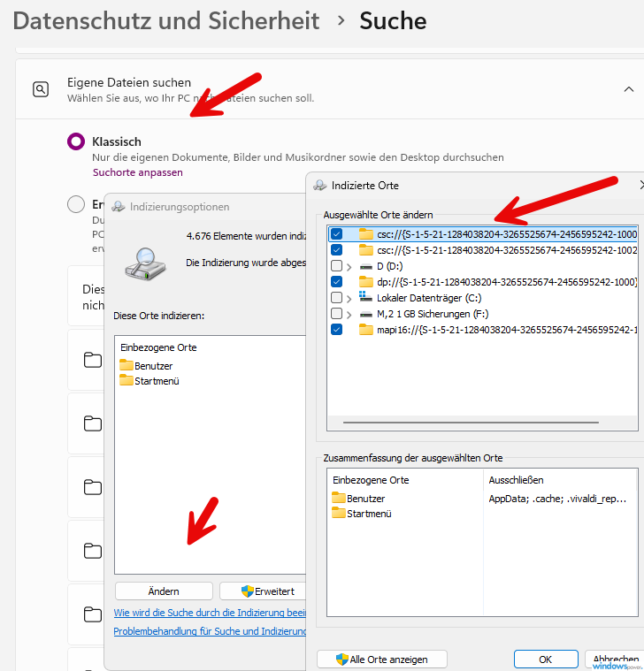Click the magnifier drive icon in Indizierungsoptionen
The width and height of the screenshot is (644, 671).
pyautogui.click(x=146, y=263)
